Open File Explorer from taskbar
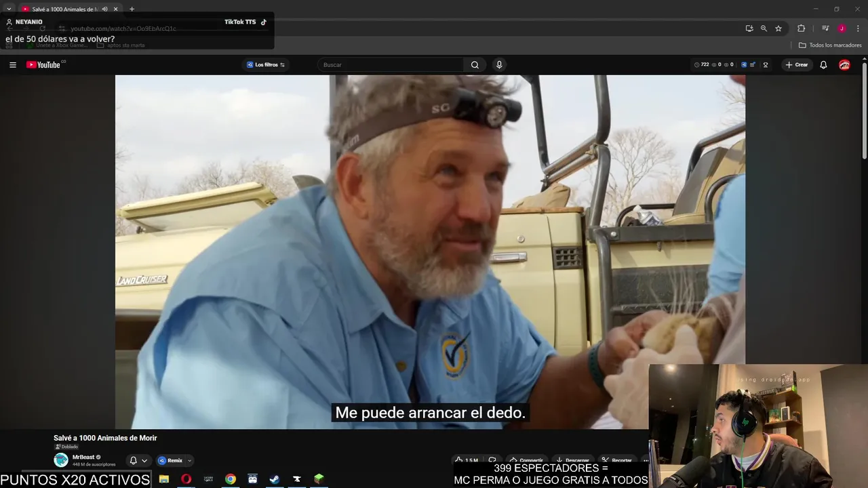 tap(164, 479)
